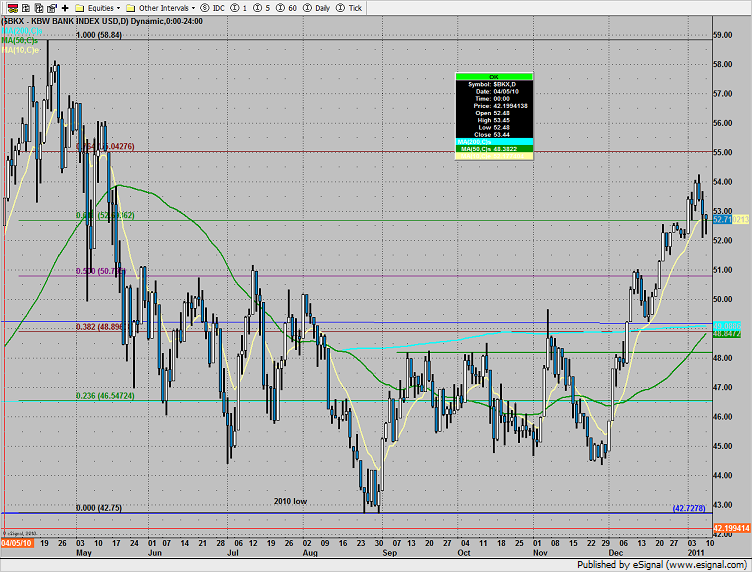Screen dimensions: 752x572
Task: Select the MA(200,C) indicator label
Action: [x=20, y=30]
